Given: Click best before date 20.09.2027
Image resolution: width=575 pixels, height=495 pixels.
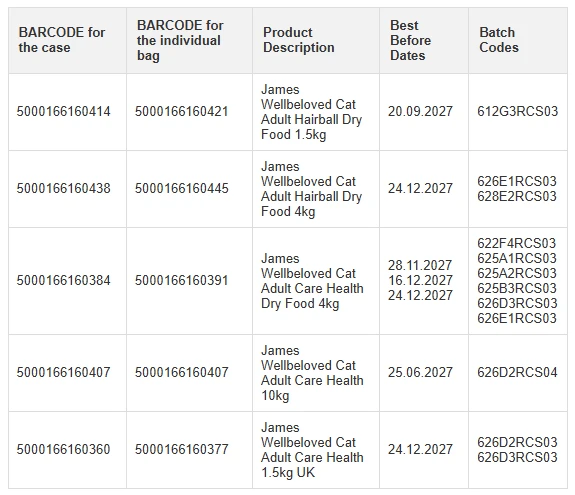Looking at the screenshot, I should [421, 111].
